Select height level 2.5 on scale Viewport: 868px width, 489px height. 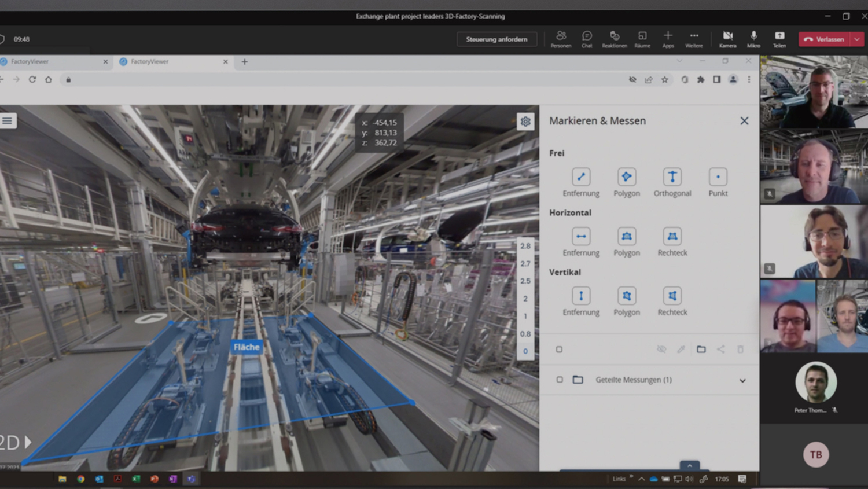(525, 281)
